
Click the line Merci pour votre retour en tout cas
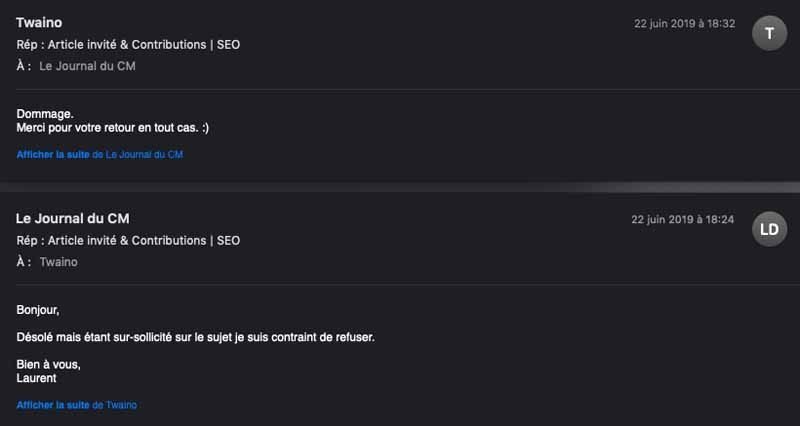click(113, 128)
